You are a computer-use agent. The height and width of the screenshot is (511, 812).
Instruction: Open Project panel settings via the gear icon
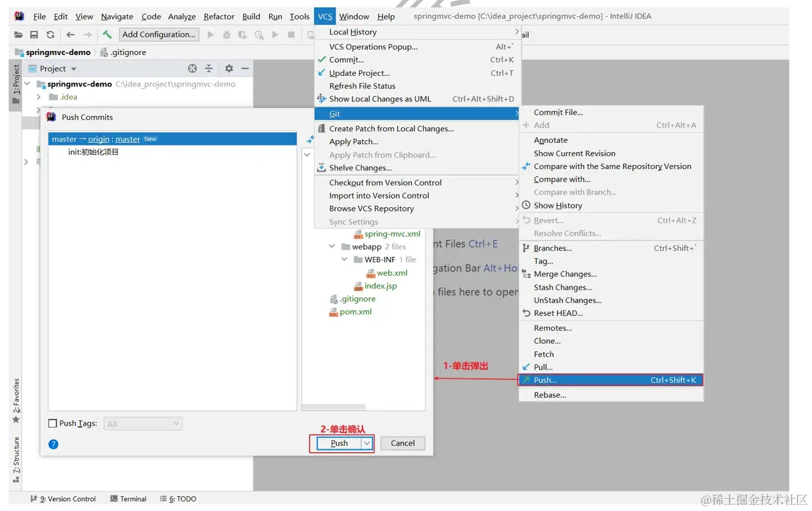tap(229, 68)
